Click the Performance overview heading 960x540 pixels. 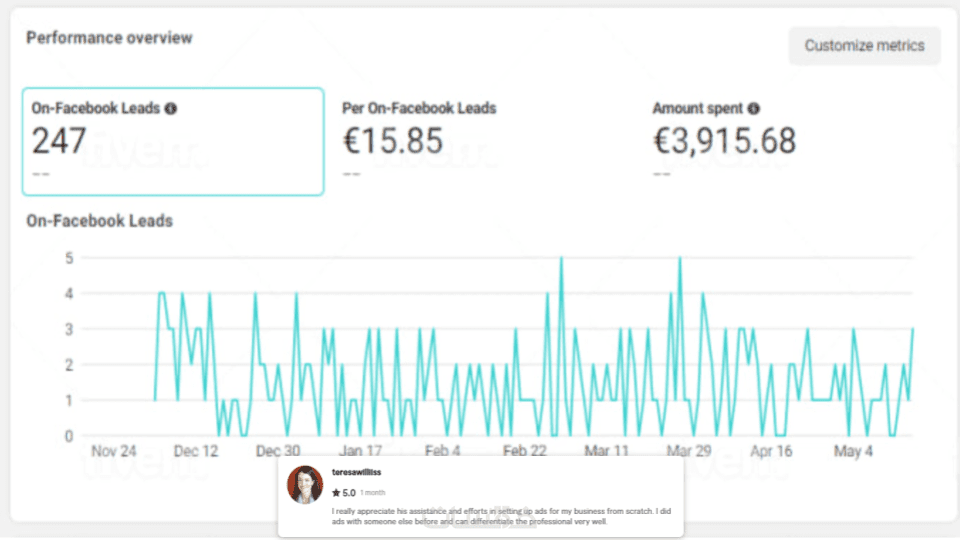(109, 38)
